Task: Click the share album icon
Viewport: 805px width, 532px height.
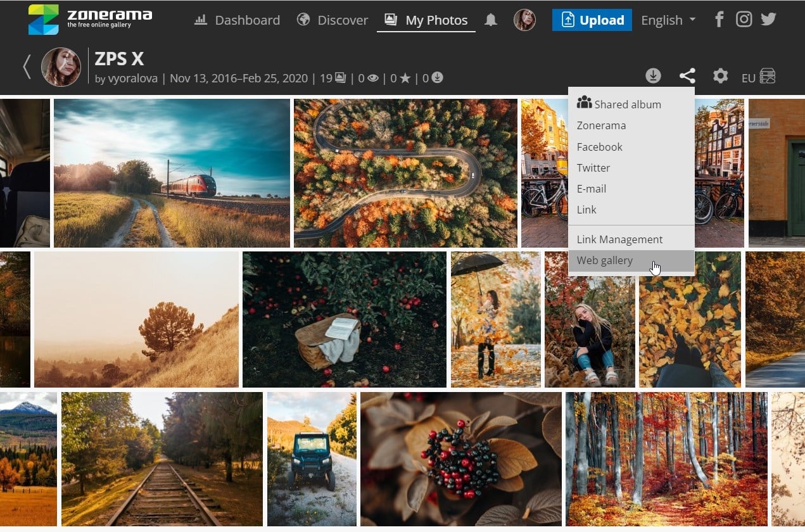Action: [x=687, y=76]
